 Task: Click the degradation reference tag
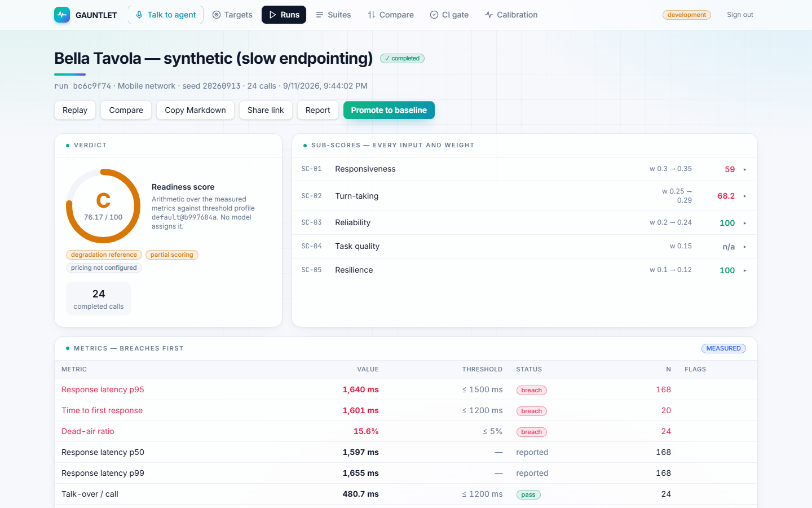[104, 255]
